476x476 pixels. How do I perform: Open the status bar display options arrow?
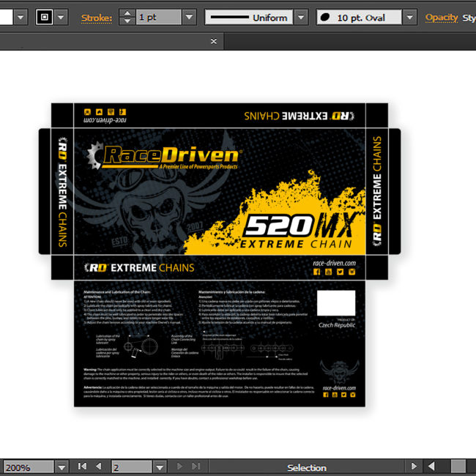414,466
